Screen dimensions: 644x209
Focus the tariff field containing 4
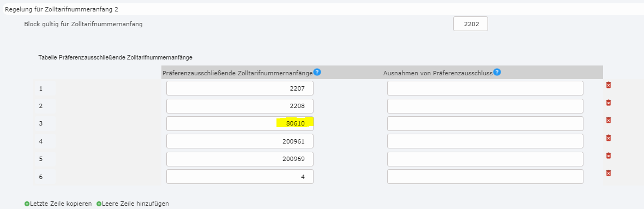tap(240, 177)
